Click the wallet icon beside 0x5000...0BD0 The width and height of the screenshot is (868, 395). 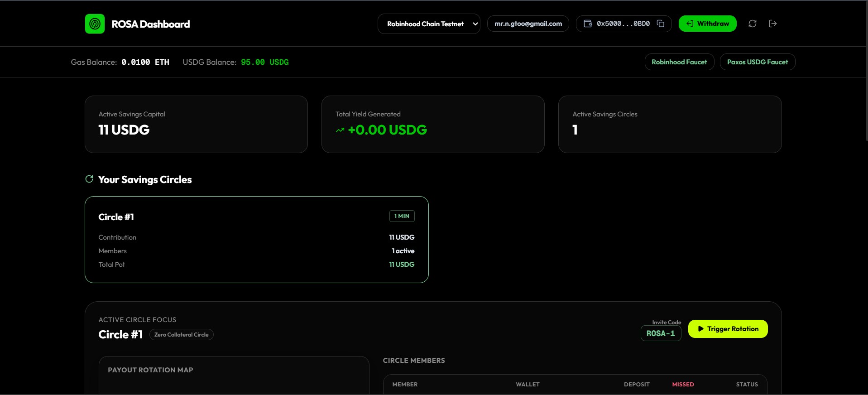(x=588, y=24)
